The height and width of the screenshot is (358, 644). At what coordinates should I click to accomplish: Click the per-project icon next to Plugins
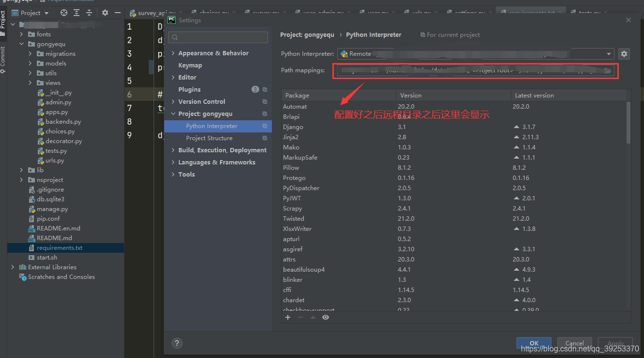pos(265,90)
